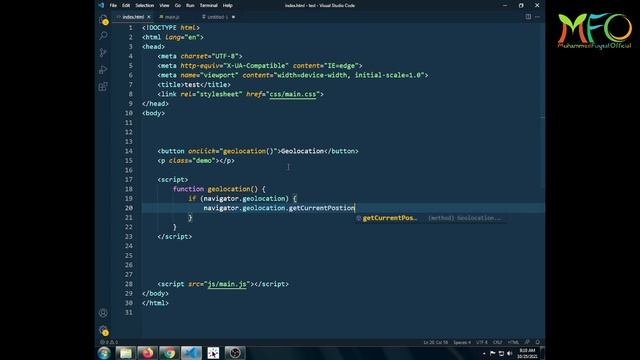Open Firefox from the taskbar
This screenshot has height=360, width=640.
[147, 353]
